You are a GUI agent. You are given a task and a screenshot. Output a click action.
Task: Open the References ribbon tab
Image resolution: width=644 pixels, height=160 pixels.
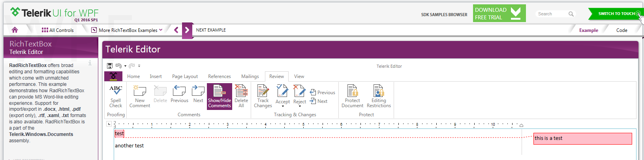[x=219, y=76]
